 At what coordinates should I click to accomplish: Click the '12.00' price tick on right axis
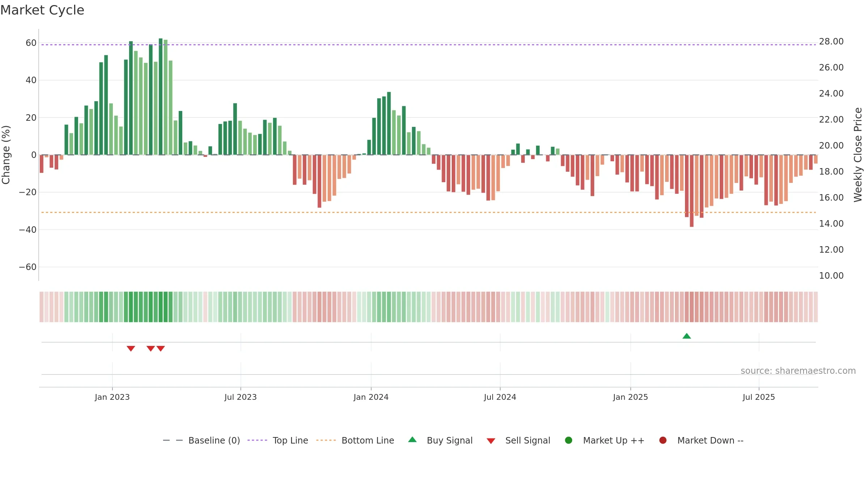[831, 250]
